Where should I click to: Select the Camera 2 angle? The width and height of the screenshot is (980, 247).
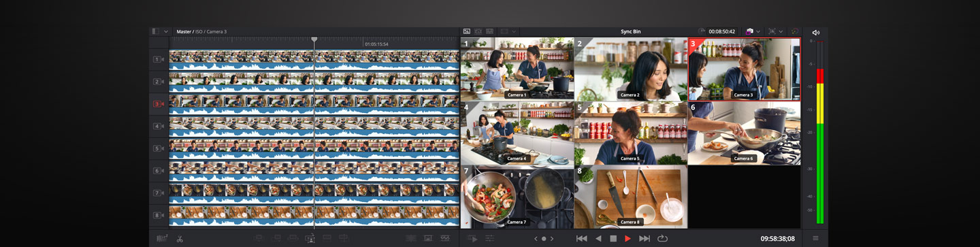coord(630,69)
